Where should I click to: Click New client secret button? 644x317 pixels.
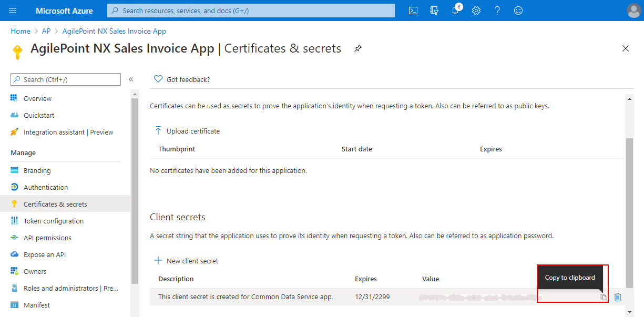(186, 261)
